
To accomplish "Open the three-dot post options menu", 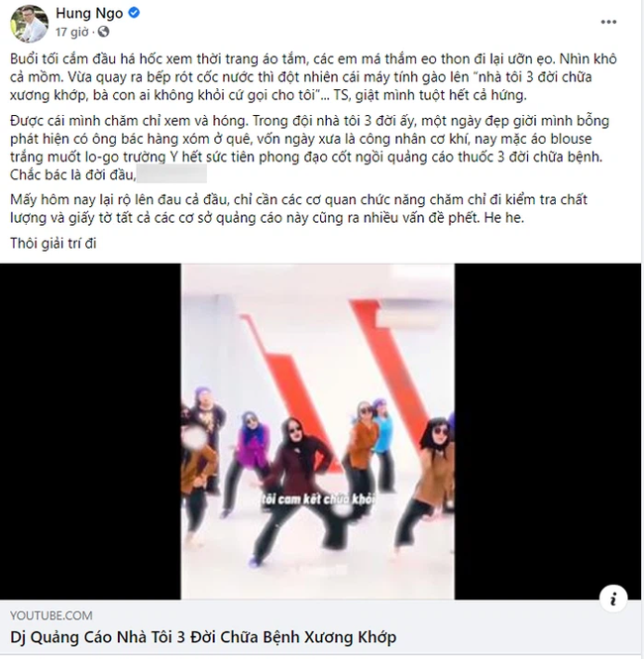I will click(x=608, y=22).
